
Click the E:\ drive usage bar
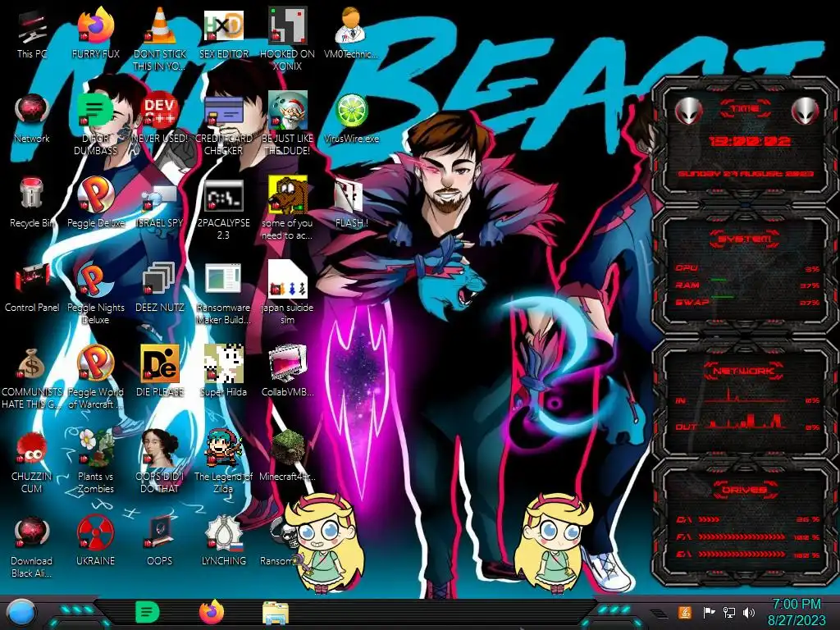pyautogui.click(x=742, y=554)
